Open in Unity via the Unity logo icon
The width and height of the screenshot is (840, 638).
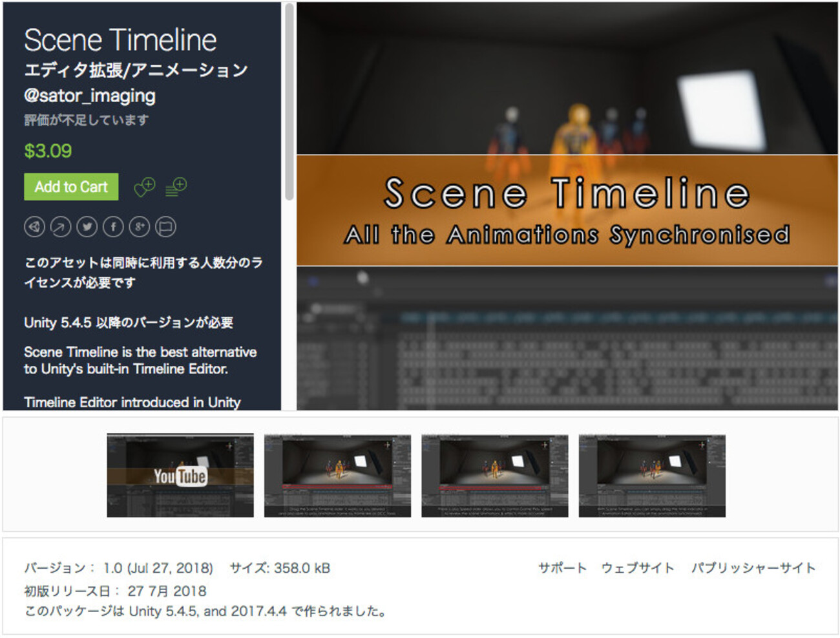[x=34, y=227]
